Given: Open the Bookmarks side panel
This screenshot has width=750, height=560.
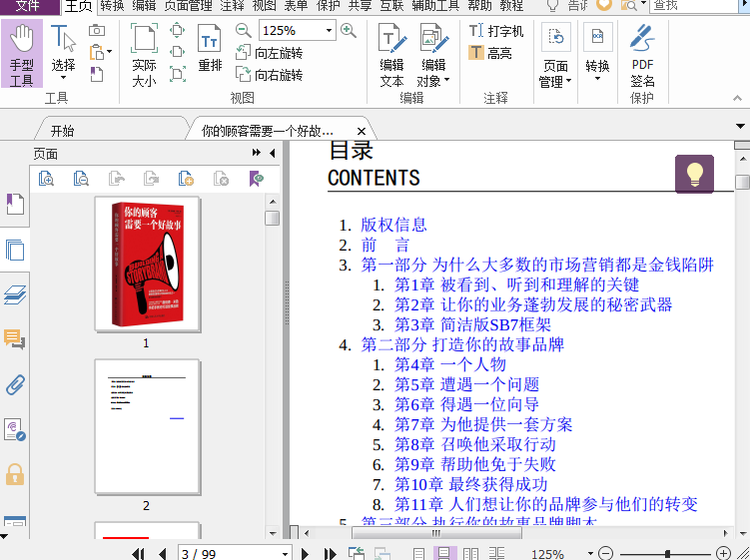Looking at the screenshot, I should click(15, 205).
